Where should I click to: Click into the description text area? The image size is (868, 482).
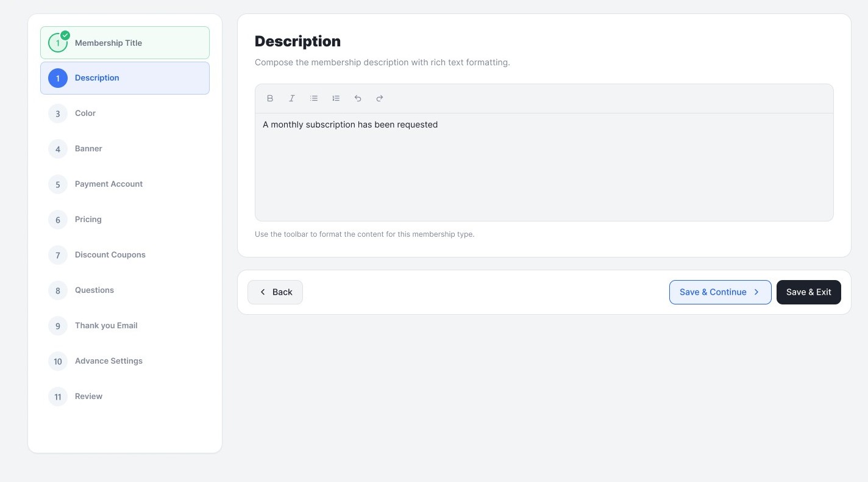point(544,167)
